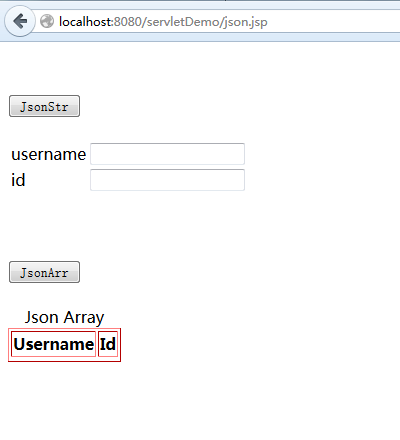Focus the username text field
The width and height of the screenshot is (400, 440).
[167, 154]
